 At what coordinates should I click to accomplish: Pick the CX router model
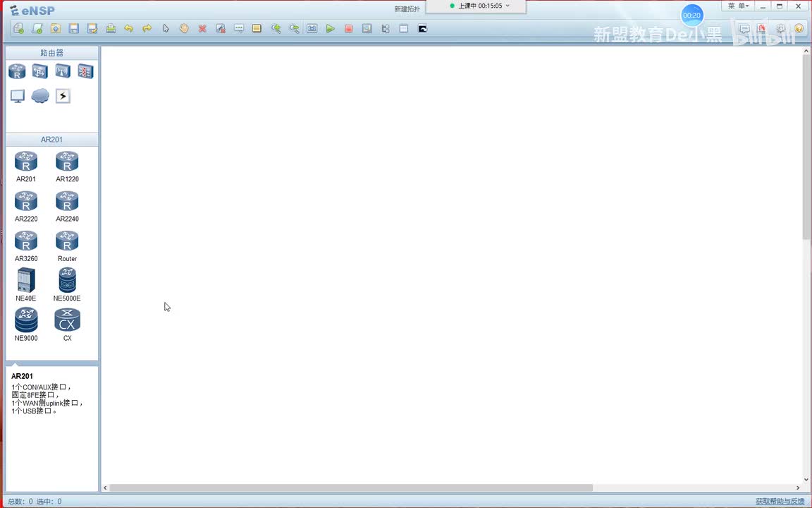(68, 325)
